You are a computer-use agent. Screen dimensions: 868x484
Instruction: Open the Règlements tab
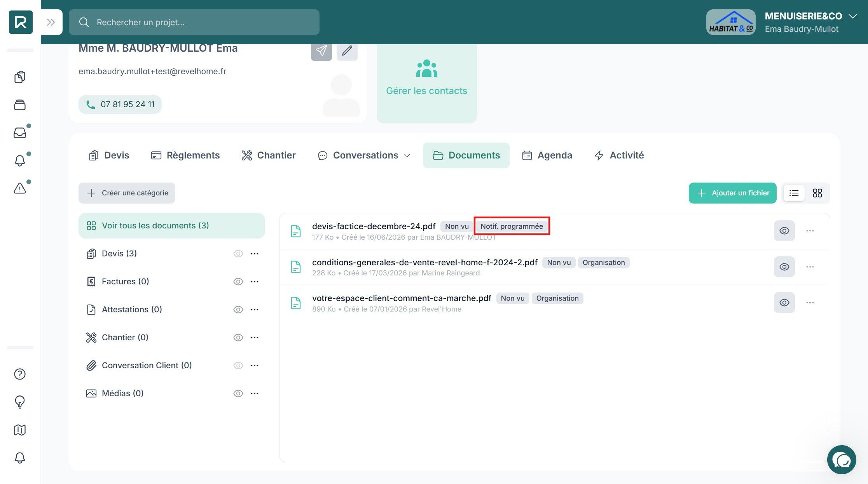(x=185, y=155)
